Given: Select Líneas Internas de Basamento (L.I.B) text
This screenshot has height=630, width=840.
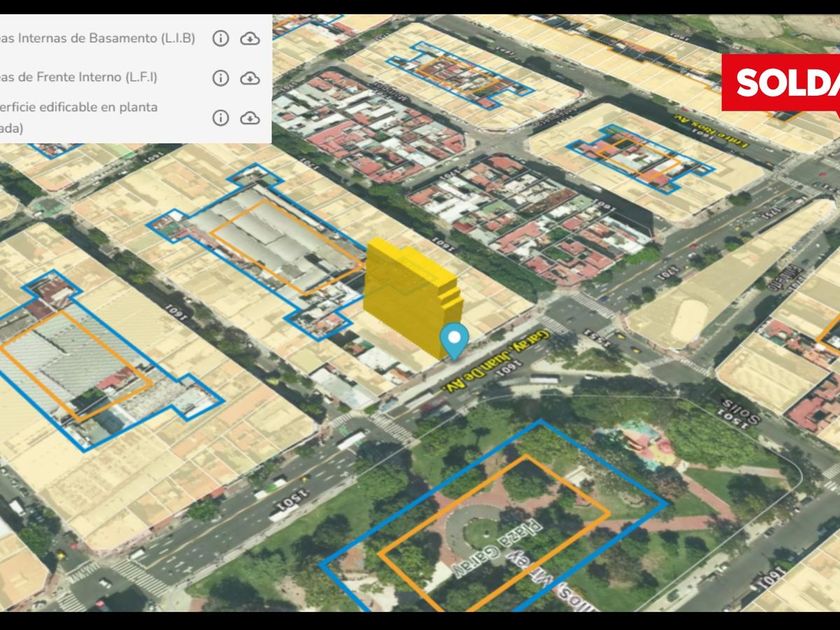Looking at the screenshot, I should coord(98,39).
